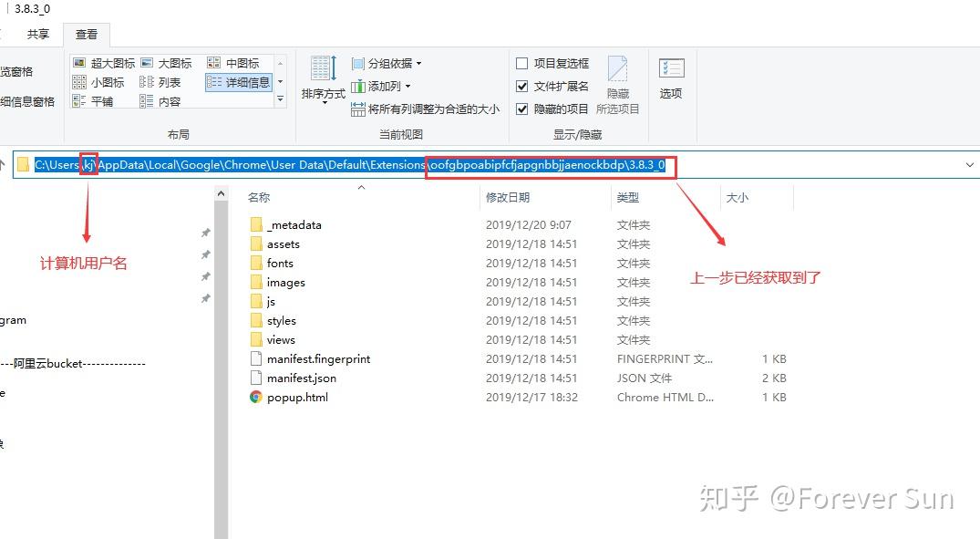The height and width of the screenshot is (539, 980).
Task: Select the popup.html Chrome file
Action: tap(289, 397)
